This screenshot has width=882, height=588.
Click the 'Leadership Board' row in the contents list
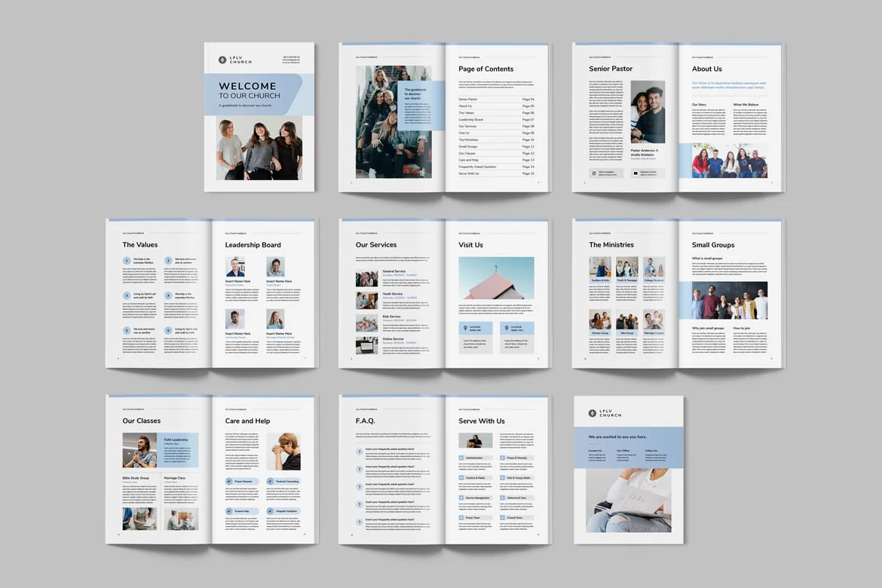[496, 119]
